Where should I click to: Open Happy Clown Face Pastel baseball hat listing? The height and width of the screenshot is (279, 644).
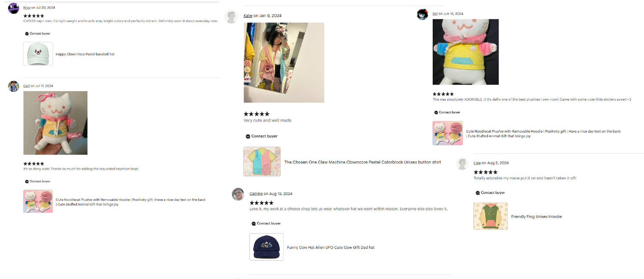[85, 54]
